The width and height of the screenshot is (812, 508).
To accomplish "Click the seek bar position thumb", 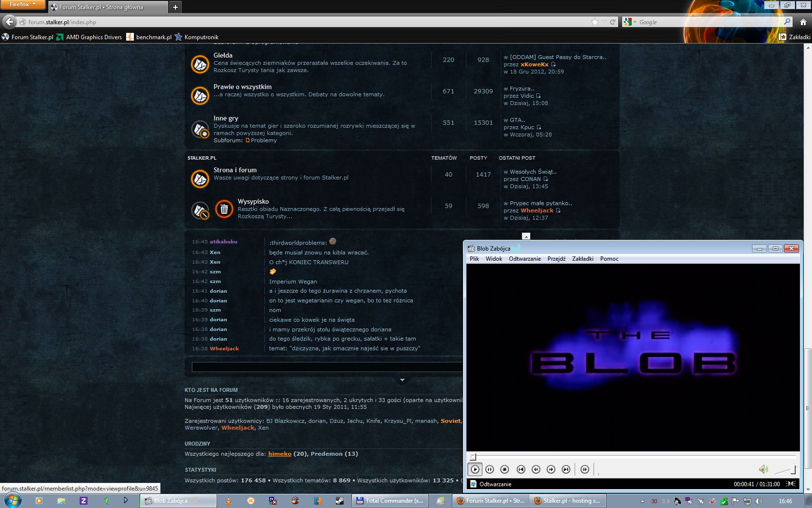I will click(473, 456).
